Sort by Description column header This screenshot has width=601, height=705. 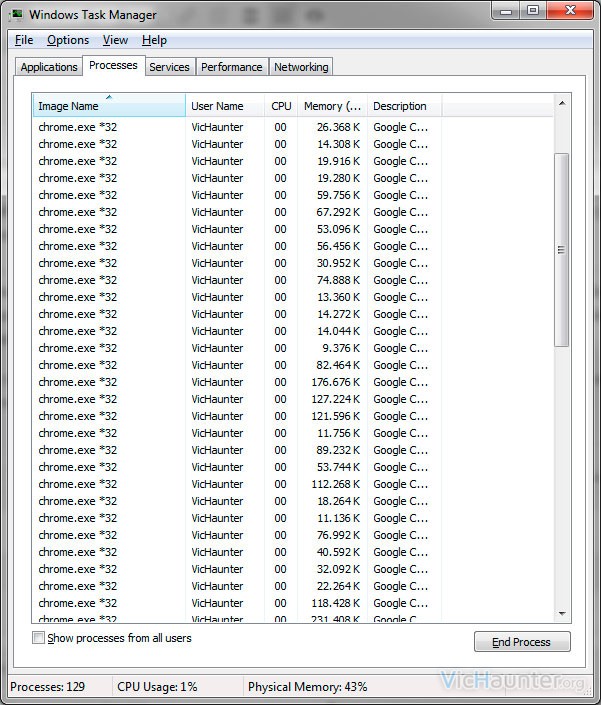coord(405,106)
